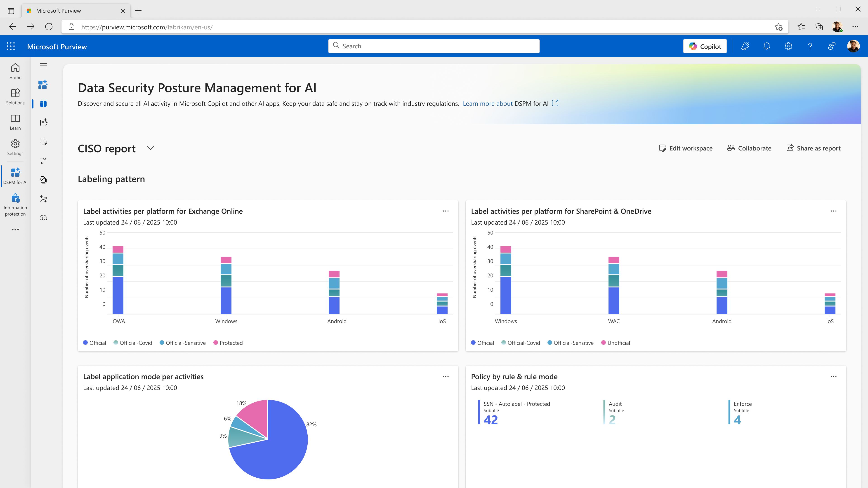Viewport: 868px width, 488px height.
Task: Open Solutions in left navigation
Action: point(15,97)
